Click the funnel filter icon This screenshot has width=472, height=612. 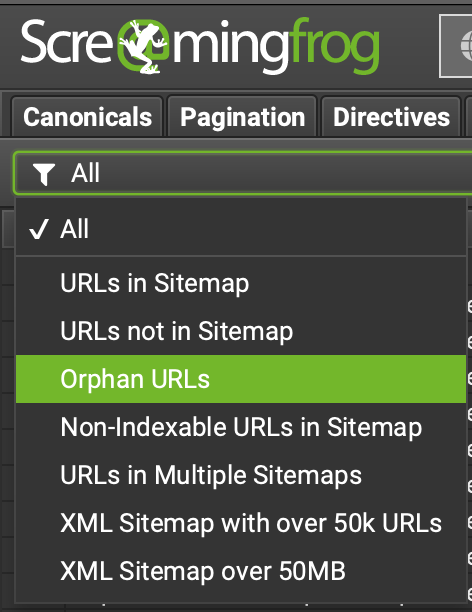pos(44,174)
